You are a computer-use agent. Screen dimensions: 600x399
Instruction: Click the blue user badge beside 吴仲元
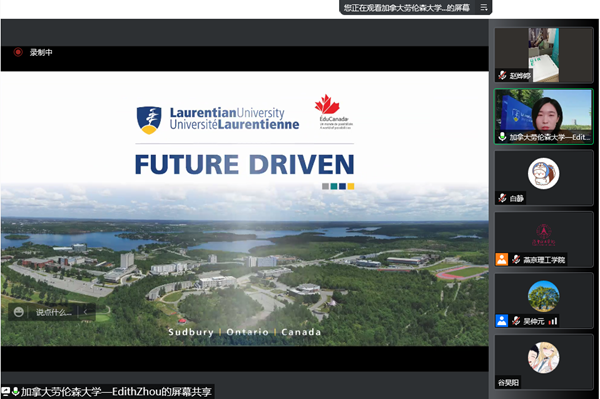[x=502, y=321]
